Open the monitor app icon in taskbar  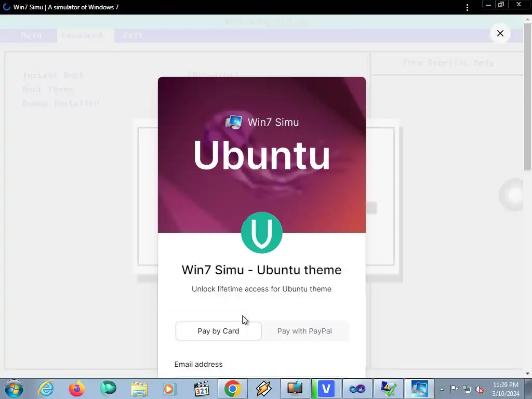295,389
